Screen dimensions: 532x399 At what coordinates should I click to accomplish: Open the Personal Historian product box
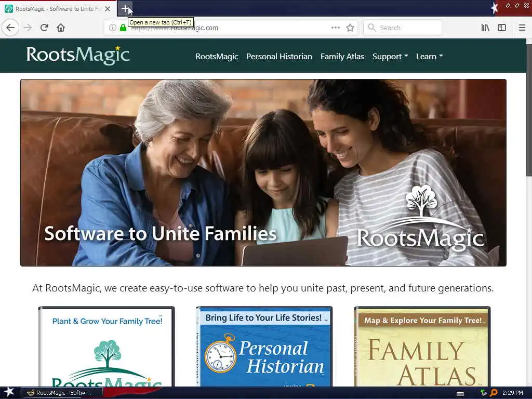coord(264,347)
